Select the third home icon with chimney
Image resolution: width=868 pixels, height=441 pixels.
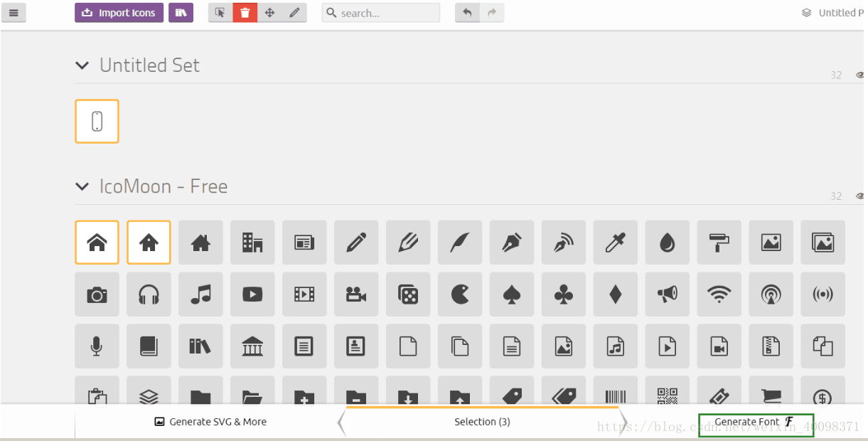[x=200, y=243]
